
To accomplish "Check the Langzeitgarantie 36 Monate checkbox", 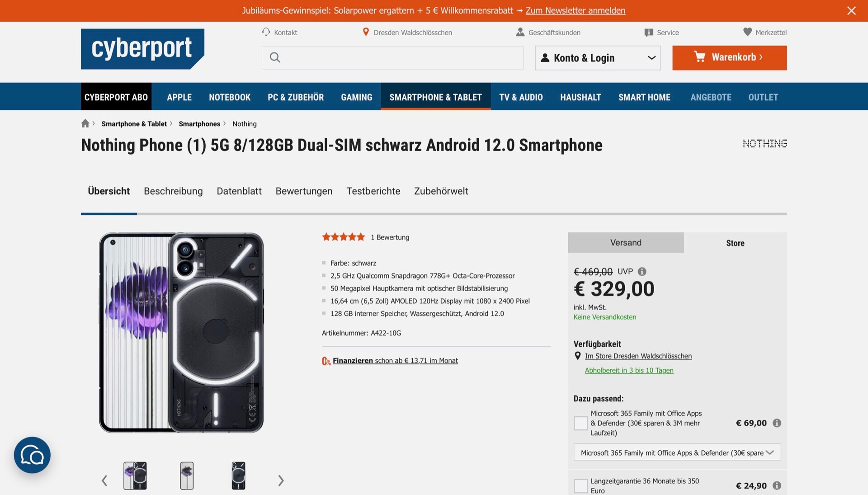I will pyautogui.click(x=580, y=486).
